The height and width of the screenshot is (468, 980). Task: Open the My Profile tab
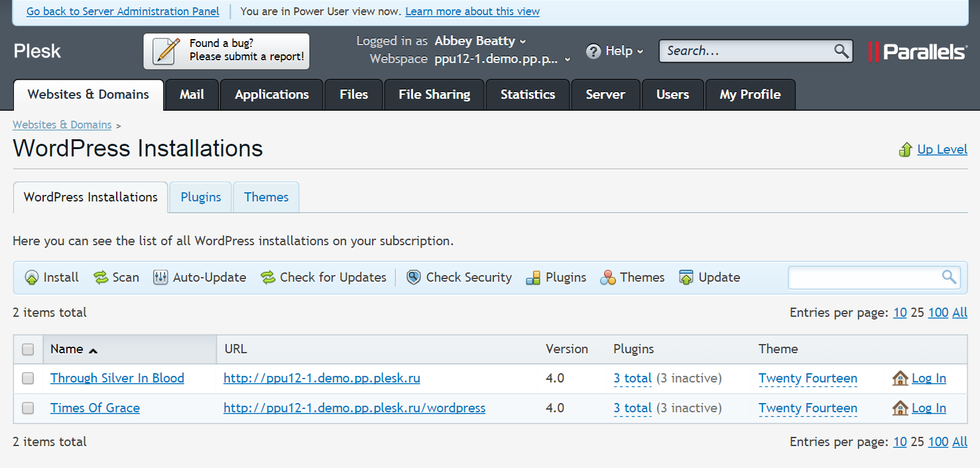(x=751, y=95)
